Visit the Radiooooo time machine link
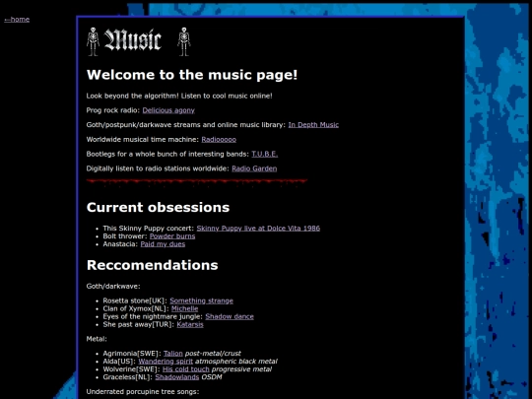Screen dimensions: 532x399 click(x=219, y=140)
